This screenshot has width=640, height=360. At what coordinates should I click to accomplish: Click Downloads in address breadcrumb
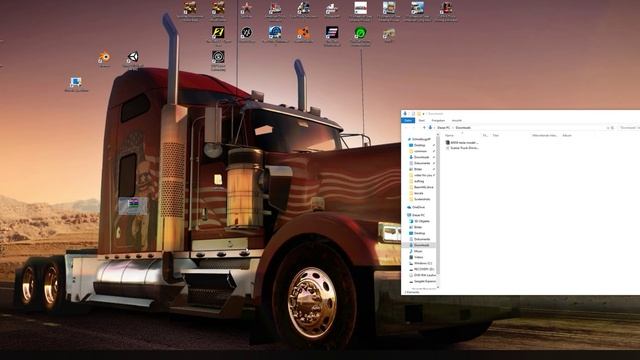[x=463, y=128]
